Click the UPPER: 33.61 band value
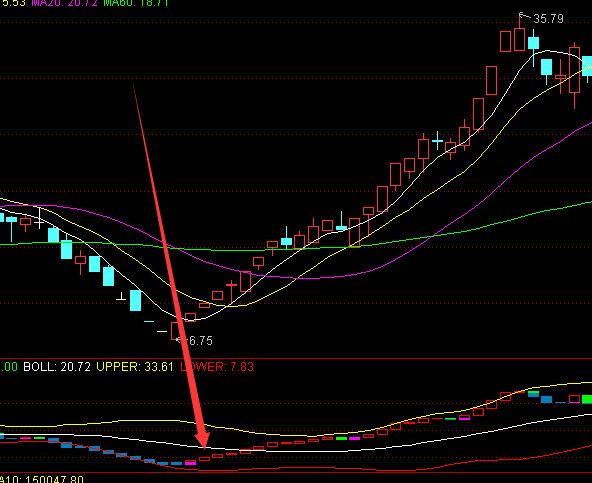The width and height of the screenshot is (592, 483). 135,367
